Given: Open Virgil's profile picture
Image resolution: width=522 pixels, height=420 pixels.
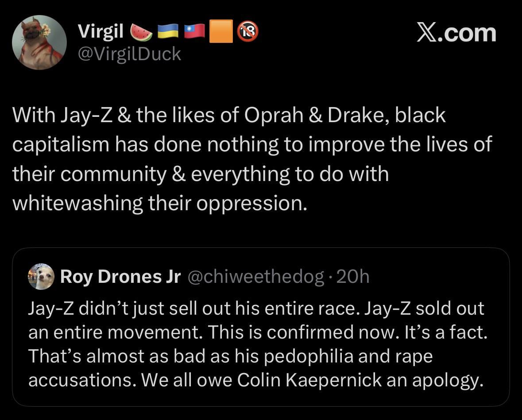Looking at the screenshot, I should (x=39, y=43).
